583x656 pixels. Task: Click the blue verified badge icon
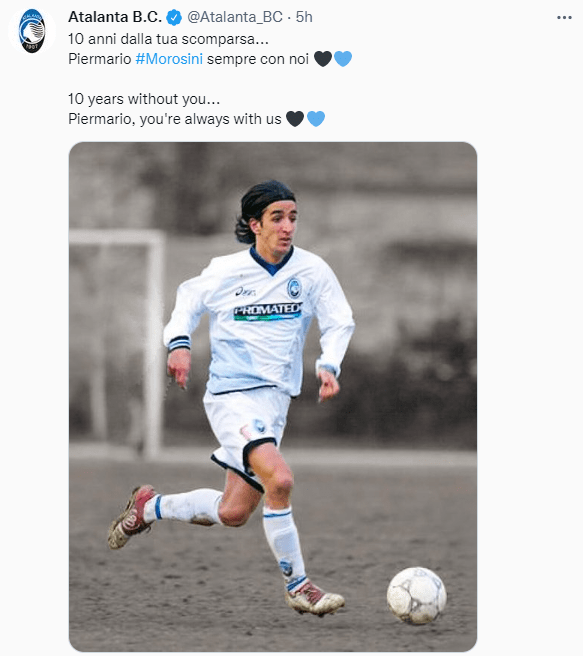[174, 18]
